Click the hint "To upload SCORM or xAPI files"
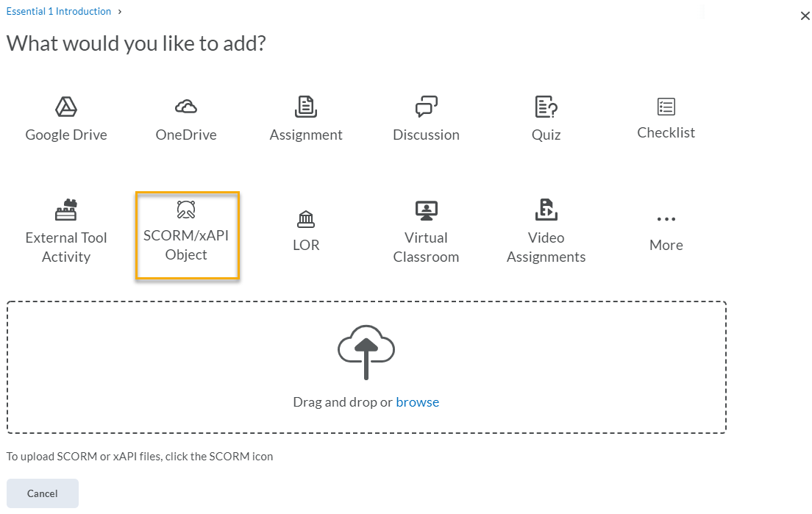Screen dimensions: 812x514 (84, 457)
